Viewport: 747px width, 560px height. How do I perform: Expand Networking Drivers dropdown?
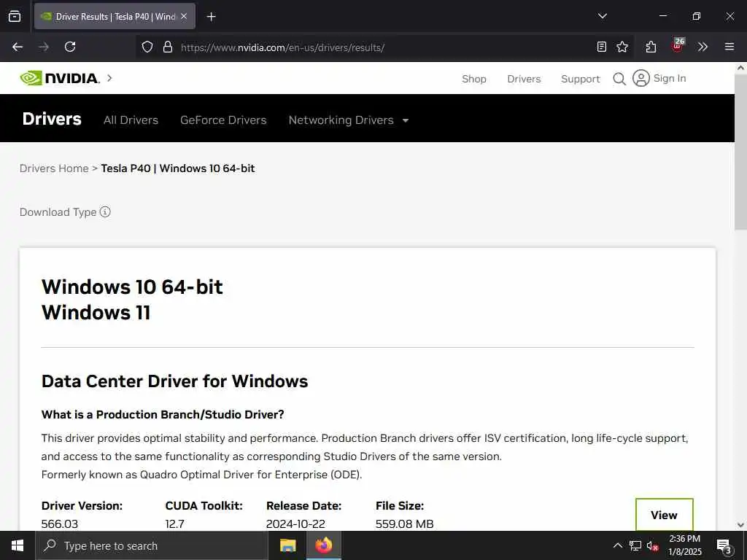point(349,120)
